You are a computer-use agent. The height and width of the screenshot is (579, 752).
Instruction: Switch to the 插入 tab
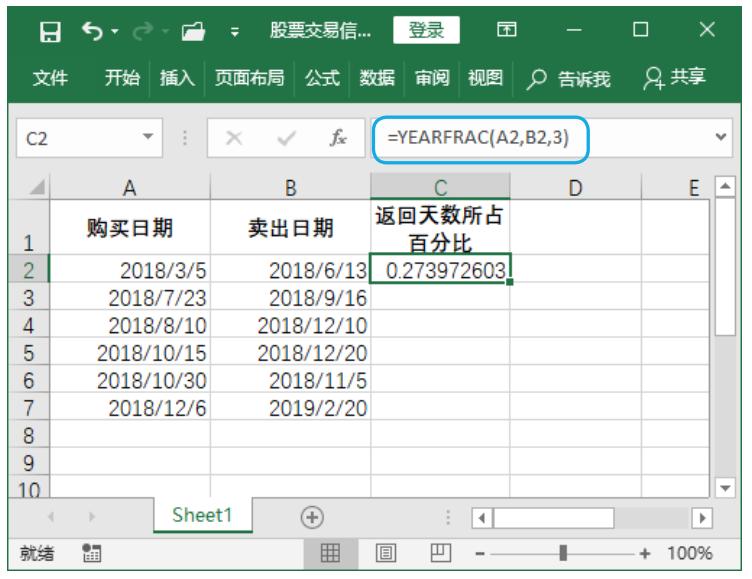[177, 78]
